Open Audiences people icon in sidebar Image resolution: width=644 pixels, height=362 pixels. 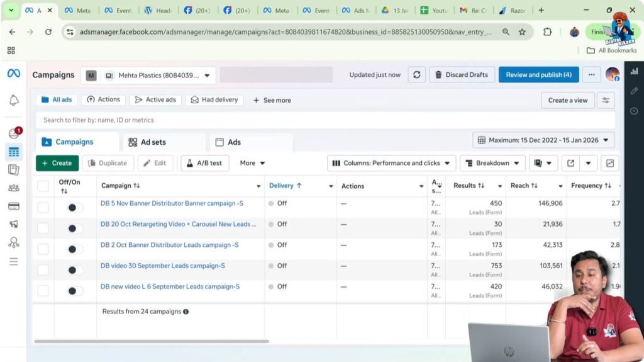coord(14,188)
